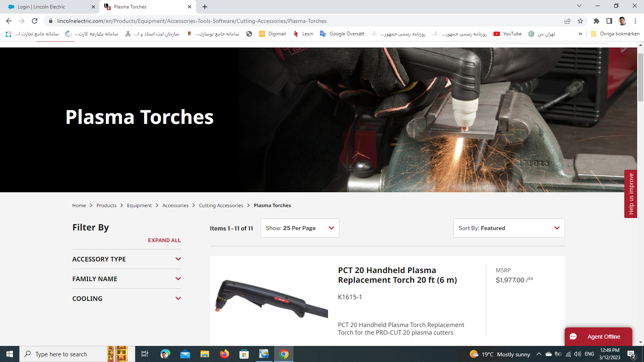Click Cutting Accessories in the breadcrumb

point(221,206)
